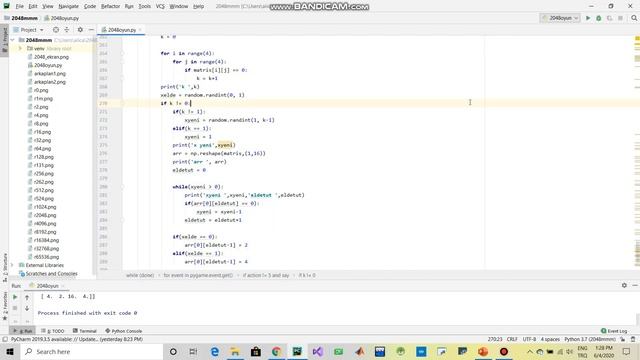Click the 'while (done)' breadcrumb
Screen dimensions: 640x360
pyautogui.click(x=140, y=276)
